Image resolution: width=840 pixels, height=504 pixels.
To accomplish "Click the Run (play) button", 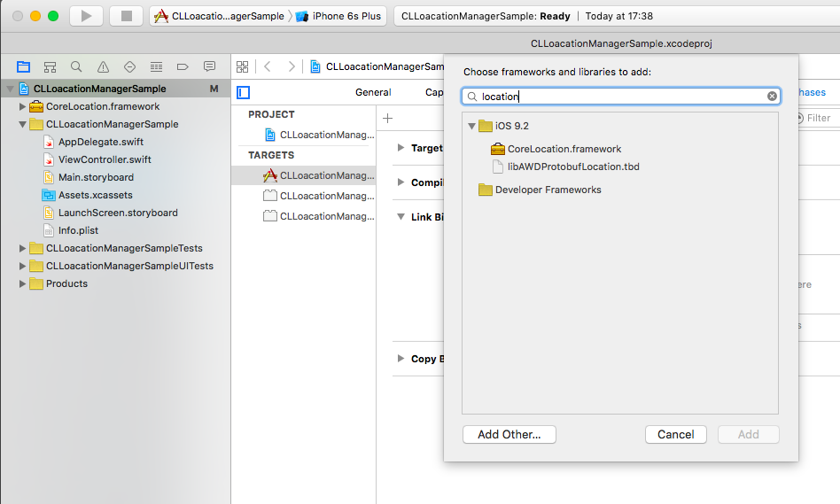I will (x=86, y=16).
